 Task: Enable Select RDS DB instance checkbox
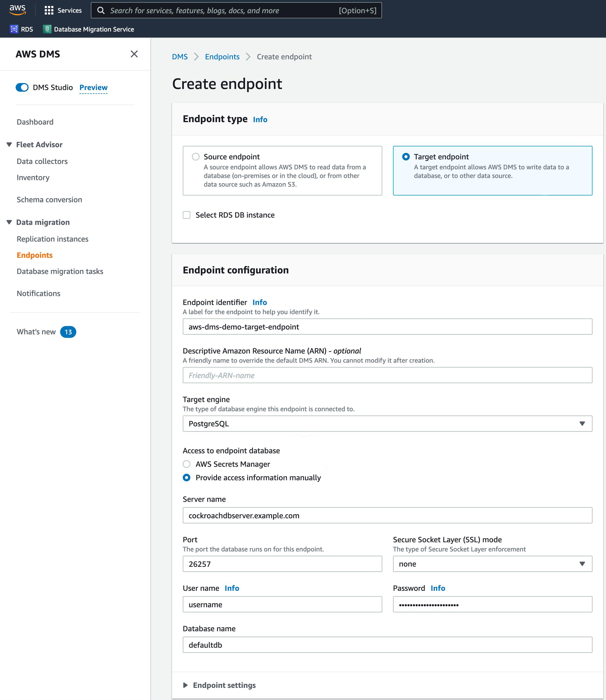pyautogui.click(x=186, y=215)
